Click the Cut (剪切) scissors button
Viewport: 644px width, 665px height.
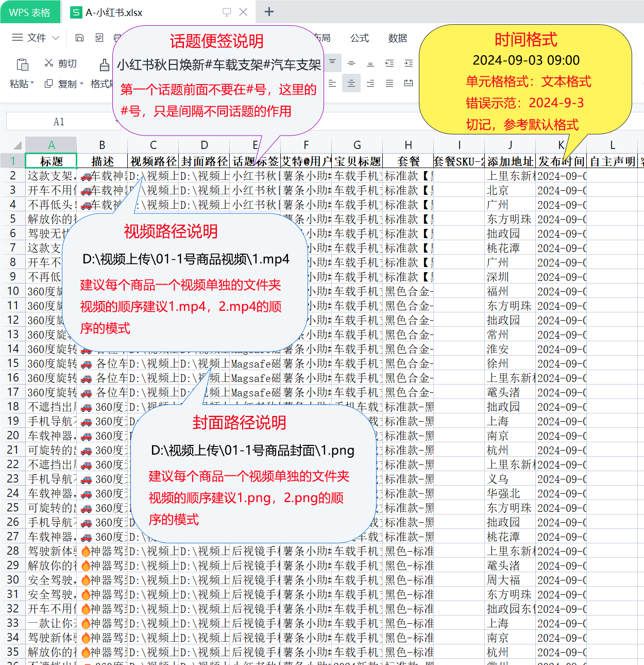point(60,63)
